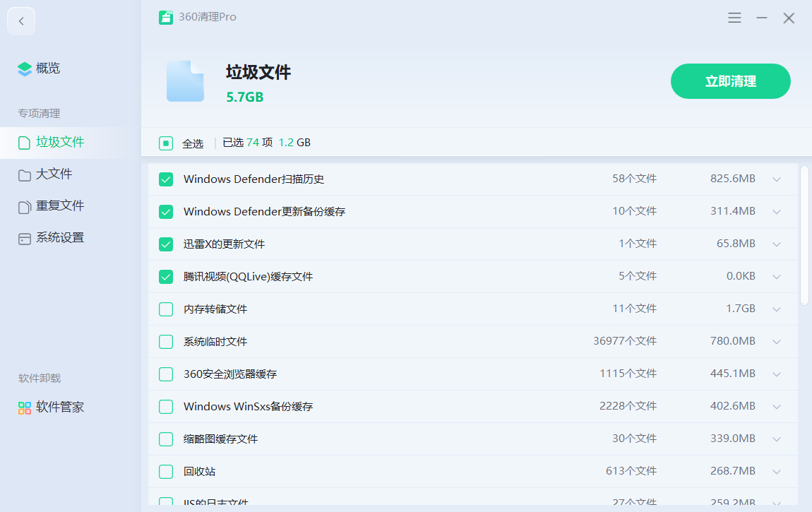This screenshot has height=512, width=812.
Task: Click the 大文件 folder icon
Action: click(x=24, y=175)
